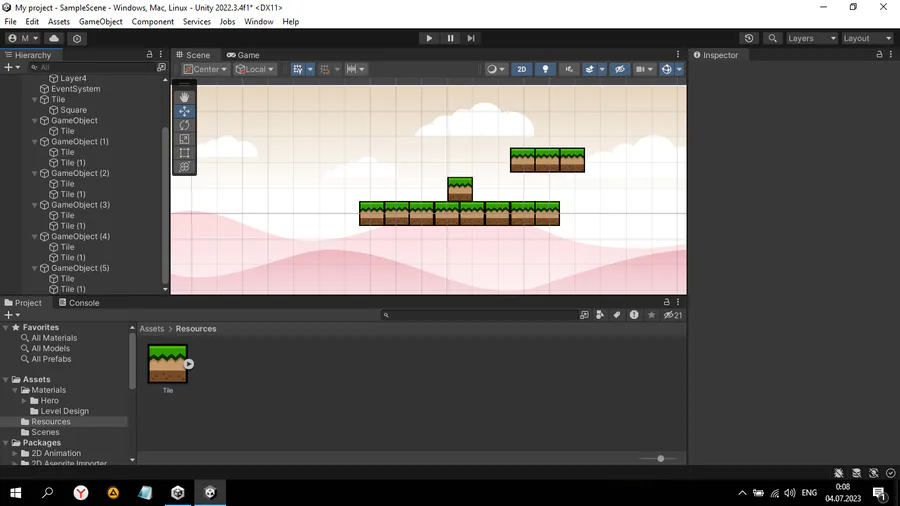Screen dimensions: 900x506
Task: Add new object via Hierarchy plus button
Action: click(11, 68)
